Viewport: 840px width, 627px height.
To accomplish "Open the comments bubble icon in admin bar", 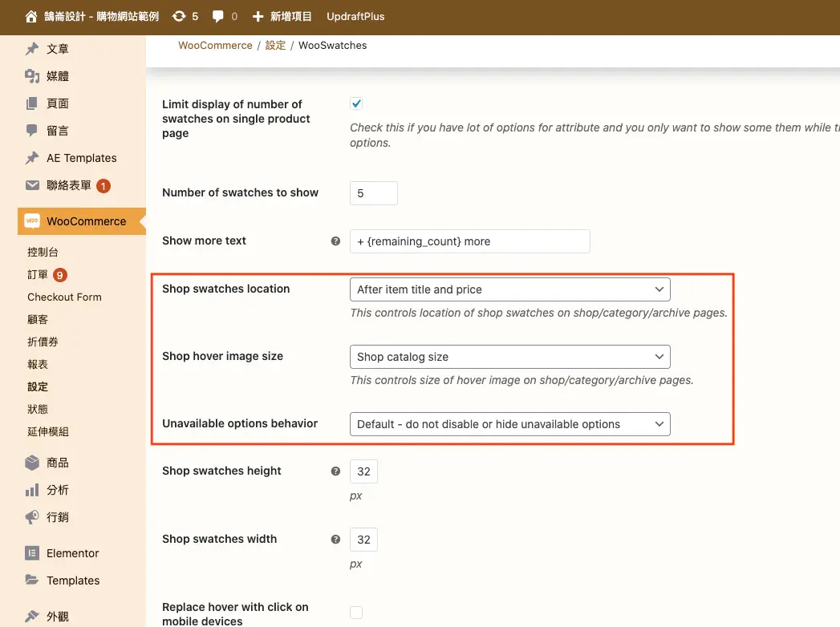I will point(217,17).
